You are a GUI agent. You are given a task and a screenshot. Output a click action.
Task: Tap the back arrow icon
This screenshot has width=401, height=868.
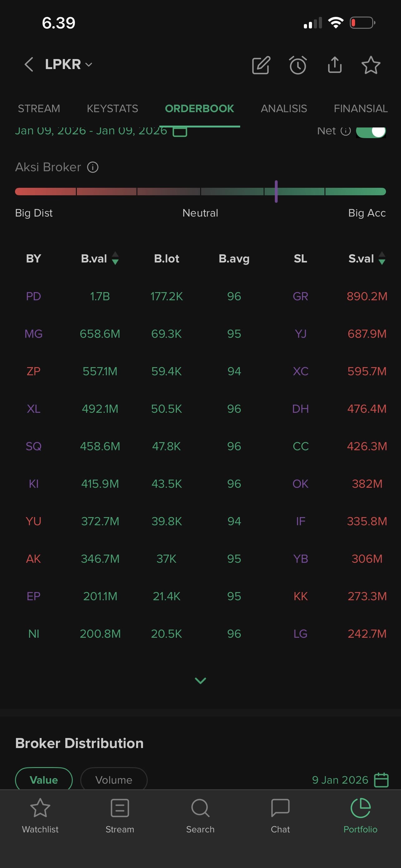click(x=29, y=64)
